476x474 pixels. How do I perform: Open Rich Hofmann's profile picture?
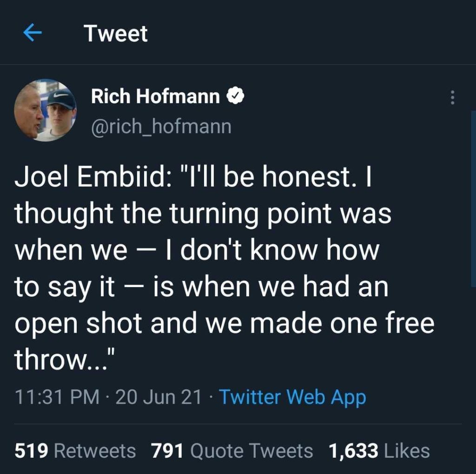(x=45, y=110)
